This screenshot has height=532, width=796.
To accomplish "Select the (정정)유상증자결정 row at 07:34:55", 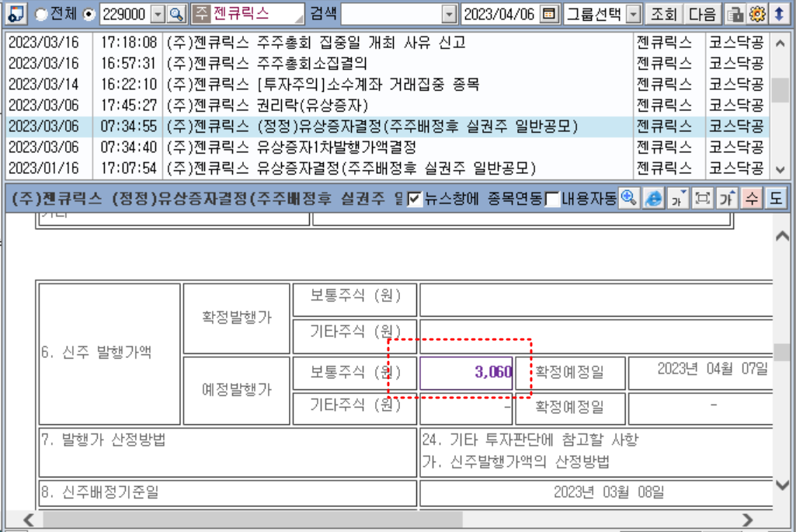I will pyautogui.click(x=388, y=126).
